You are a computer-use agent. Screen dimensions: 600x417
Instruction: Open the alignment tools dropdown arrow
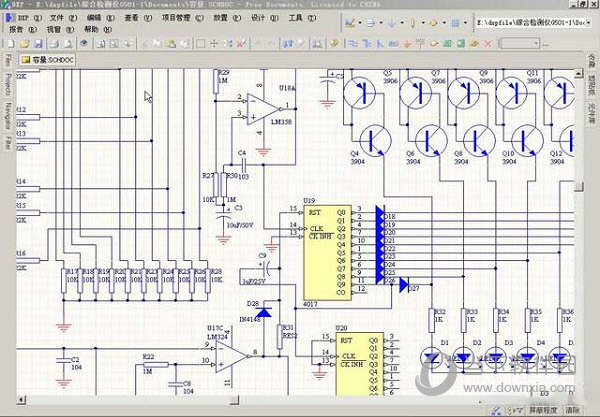(x=381, y=23)
